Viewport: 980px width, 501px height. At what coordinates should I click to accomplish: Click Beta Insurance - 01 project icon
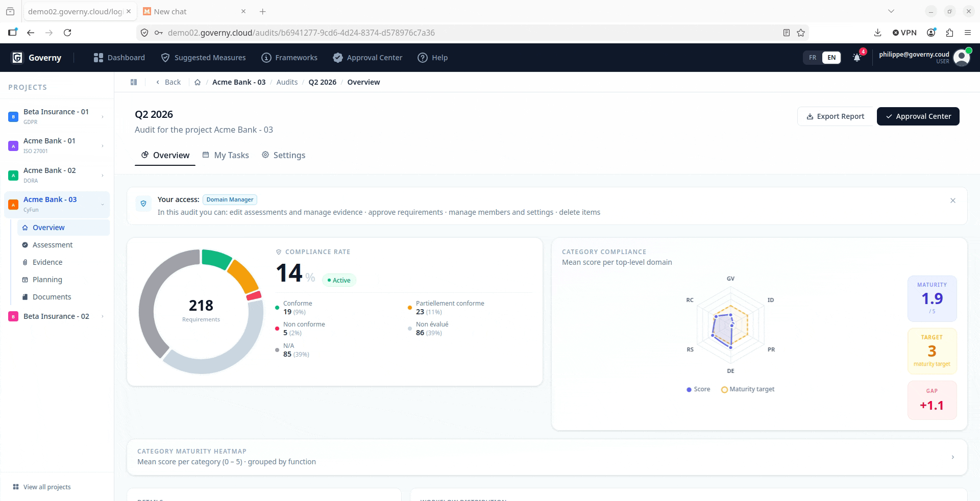point(13,117)
